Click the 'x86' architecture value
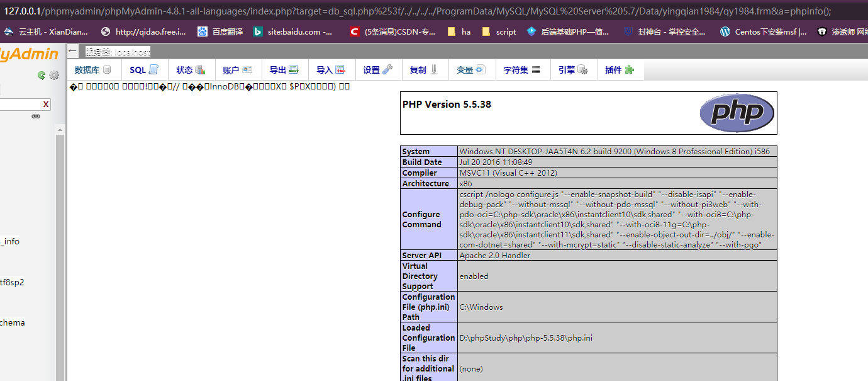 coord(466,183)
